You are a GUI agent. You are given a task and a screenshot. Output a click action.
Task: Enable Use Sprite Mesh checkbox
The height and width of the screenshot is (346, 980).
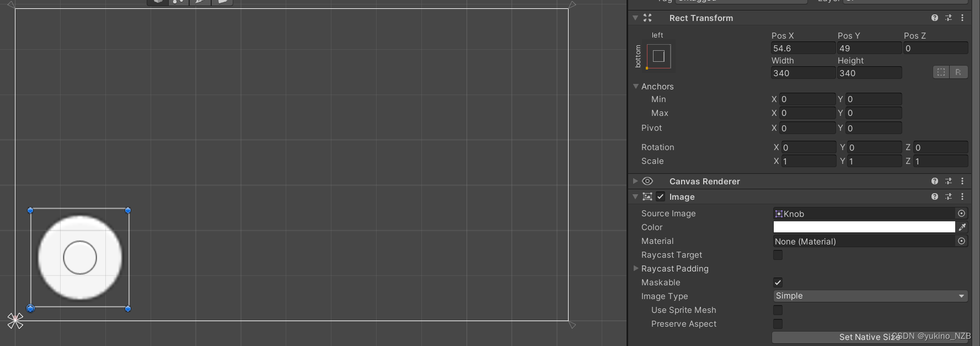[x=778, y=310]
